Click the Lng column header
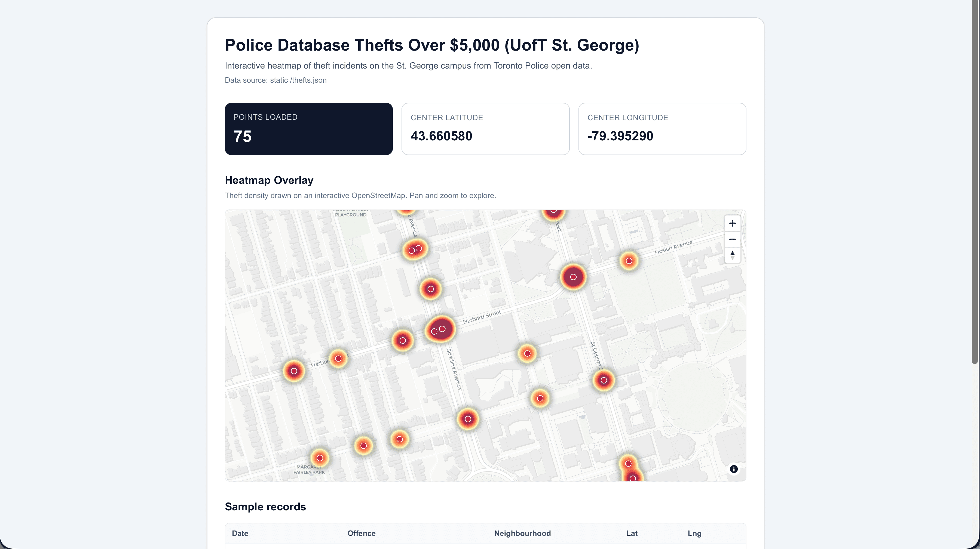980x549 pixels. tap(694, 533)
